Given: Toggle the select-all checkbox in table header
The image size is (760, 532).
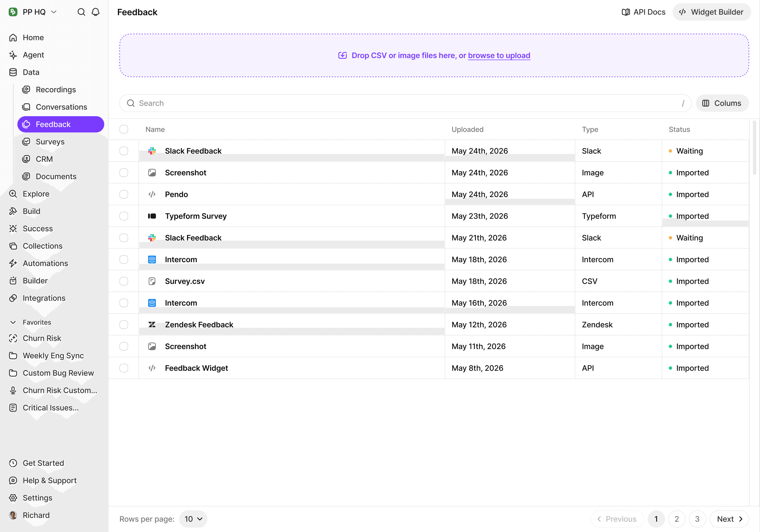Looking at the screenshot, I should click(124, 129).
